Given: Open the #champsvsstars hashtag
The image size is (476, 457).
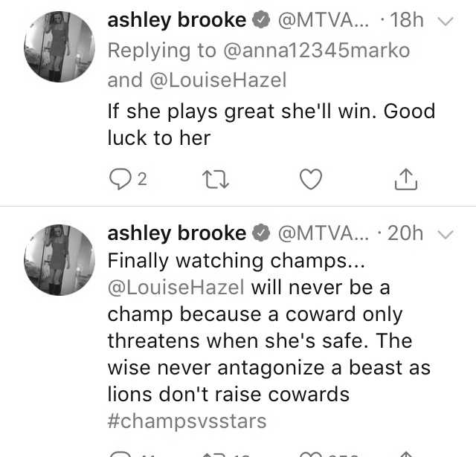Looking at the screenshot, I should [187, 421].
